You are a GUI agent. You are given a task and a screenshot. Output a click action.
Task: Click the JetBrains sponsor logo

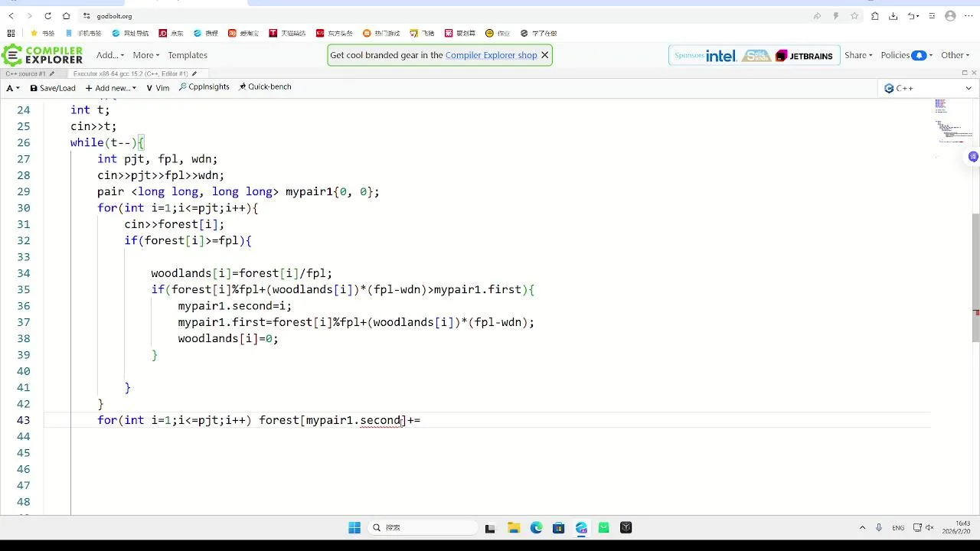pos(804,56)
